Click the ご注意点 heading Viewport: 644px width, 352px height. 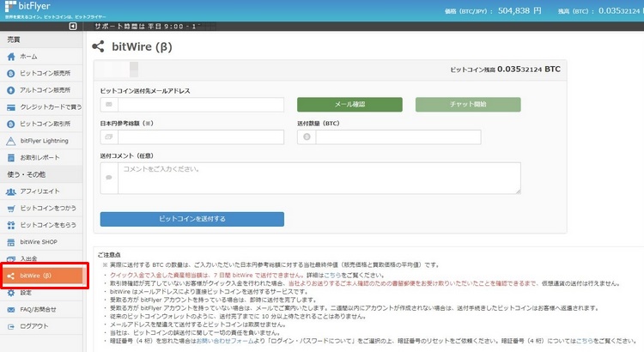click(x=109, y=255)
